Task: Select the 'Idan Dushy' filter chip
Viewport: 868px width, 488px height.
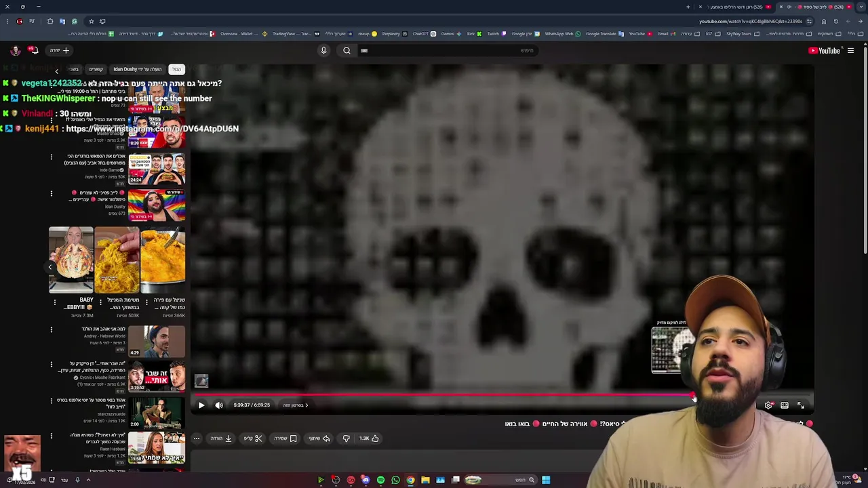Action: [138, 69]
